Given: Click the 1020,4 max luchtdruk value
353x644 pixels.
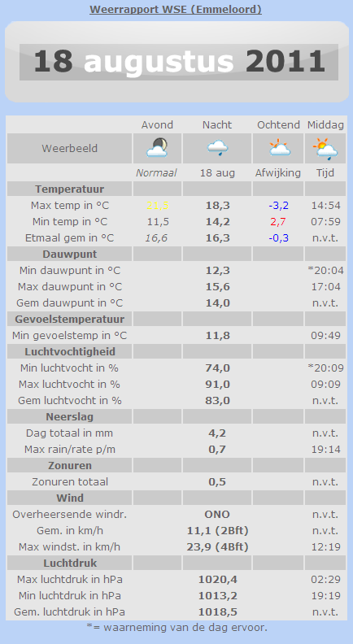Looking at the screenshot, I should 217,580.
